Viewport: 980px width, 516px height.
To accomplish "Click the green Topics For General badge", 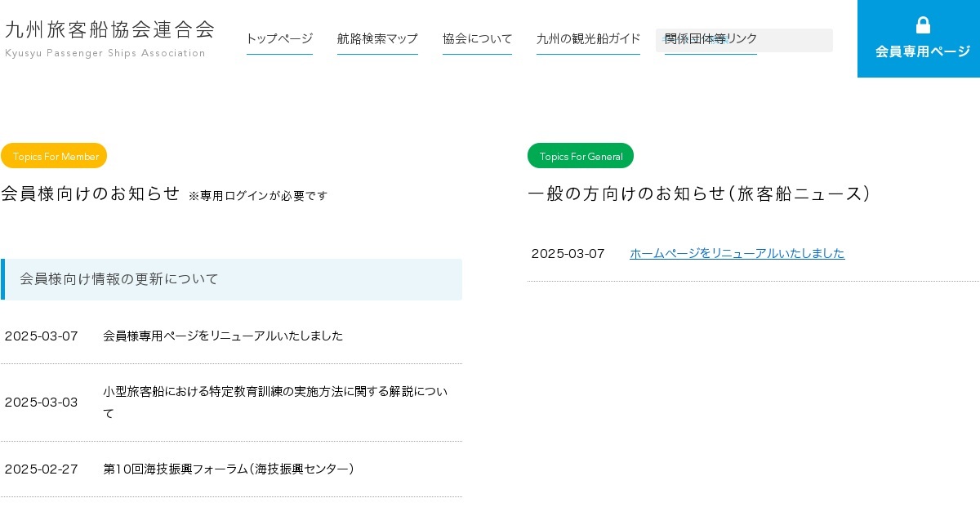I will 581,156.
